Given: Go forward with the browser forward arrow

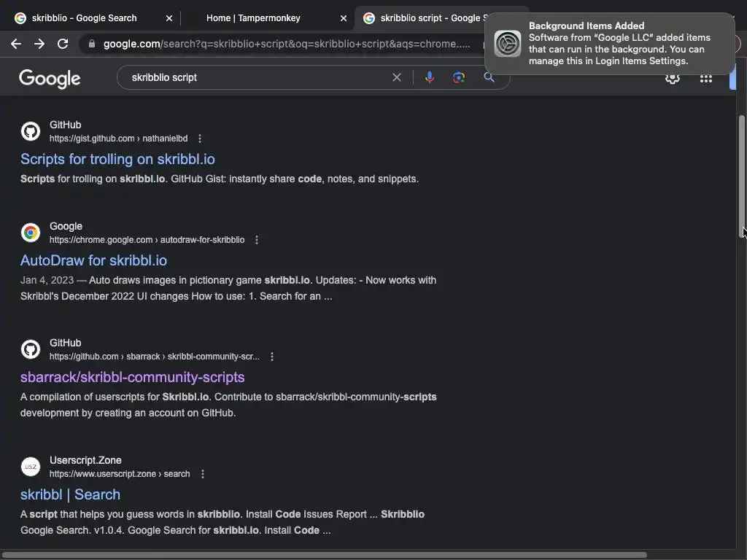Looking at the screenshot, I should tap(39, 44).
